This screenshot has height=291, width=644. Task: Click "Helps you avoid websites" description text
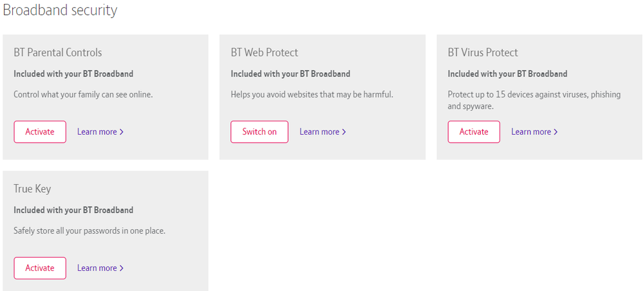tap(311, 94)
